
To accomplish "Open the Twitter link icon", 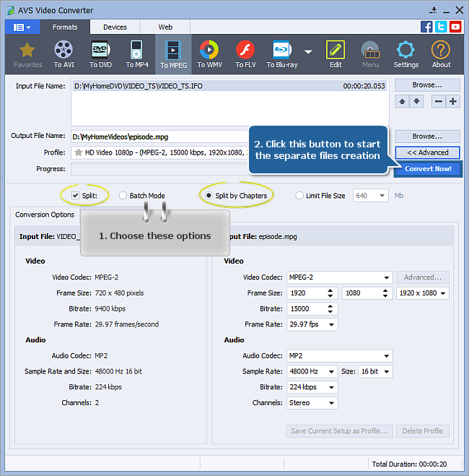I will coord(441,27).
